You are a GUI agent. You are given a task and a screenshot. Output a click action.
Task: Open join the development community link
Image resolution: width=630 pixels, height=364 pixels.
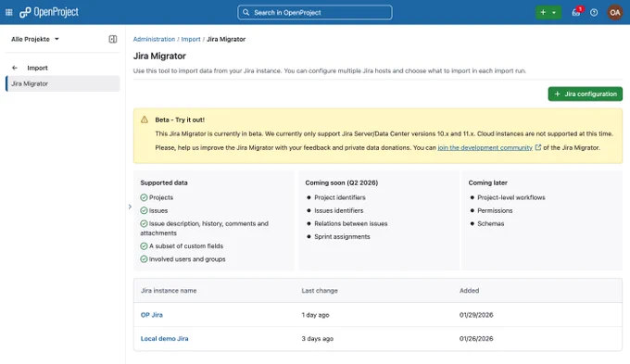click(x=485, y=148)
